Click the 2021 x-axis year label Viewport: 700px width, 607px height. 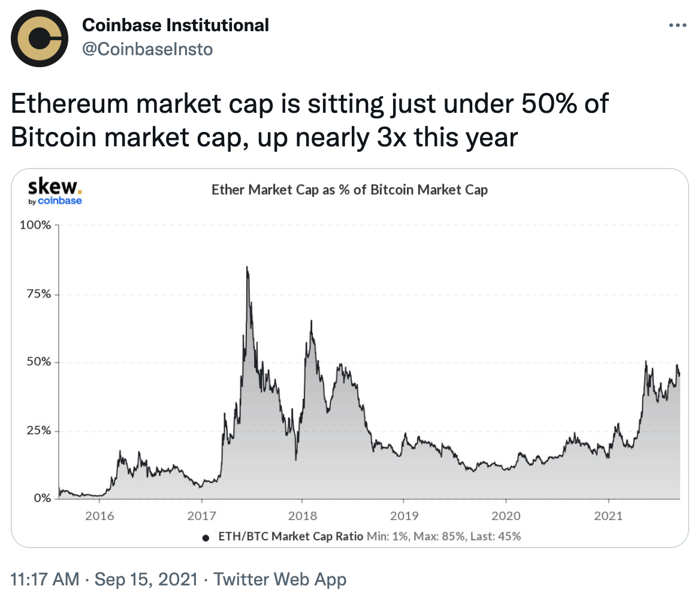[609, 516]
